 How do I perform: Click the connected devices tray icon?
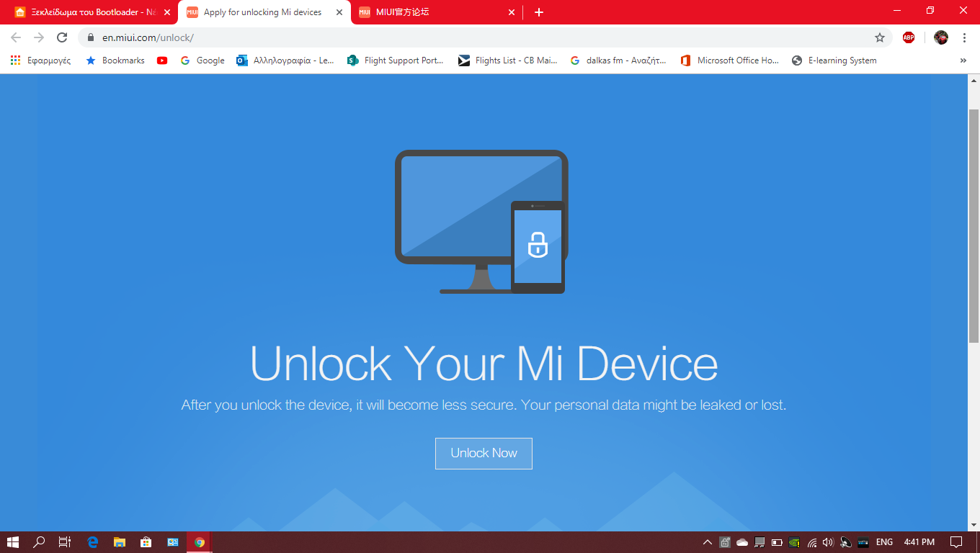click(x=759, y=542)
